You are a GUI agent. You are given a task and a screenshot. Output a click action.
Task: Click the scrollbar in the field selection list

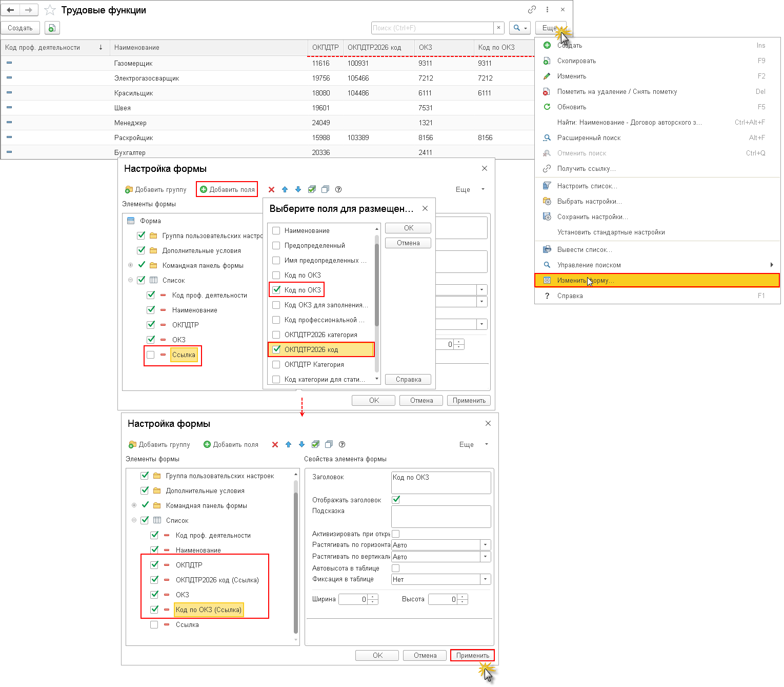tap(377, 282)
